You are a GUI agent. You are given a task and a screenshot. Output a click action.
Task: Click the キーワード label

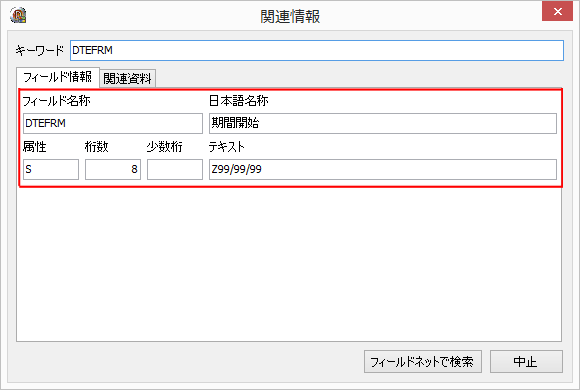click(40, 50)
